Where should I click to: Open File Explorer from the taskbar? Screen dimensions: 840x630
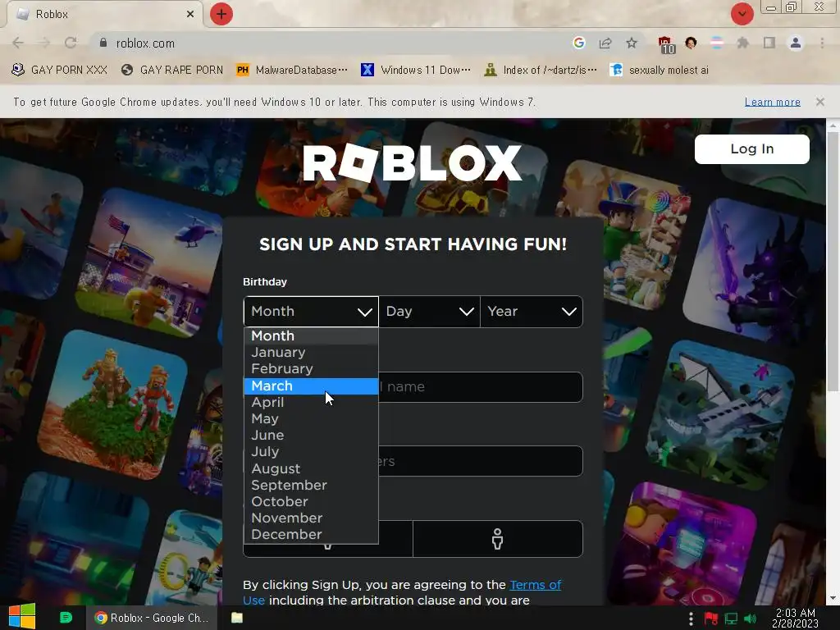coord(237,618)
